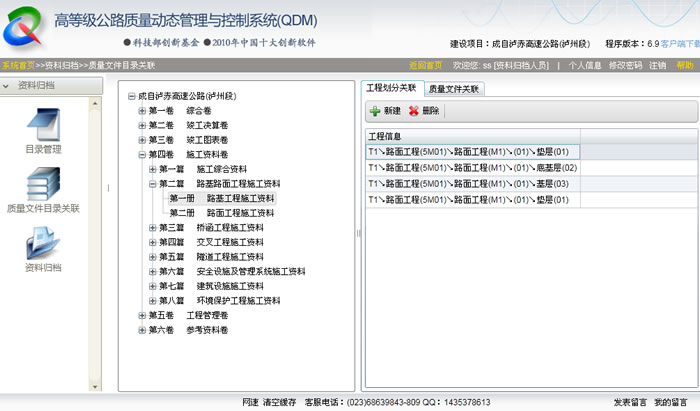This screenshot has height=411, width=700.
Task: Click the vertical panel splitter handle
Action: point(357,234)
